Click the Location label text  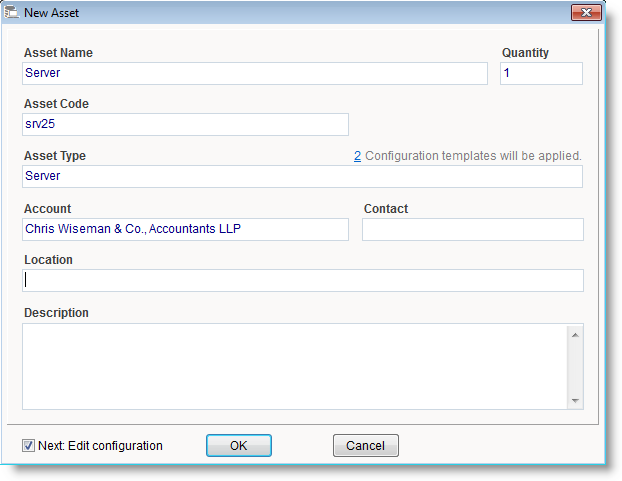pos(48,260)
